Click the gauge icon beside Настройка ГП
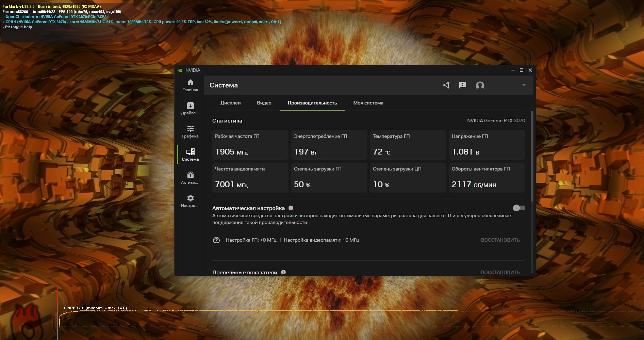The width and height of the screenshot is (644, 340). pos(216,240)
